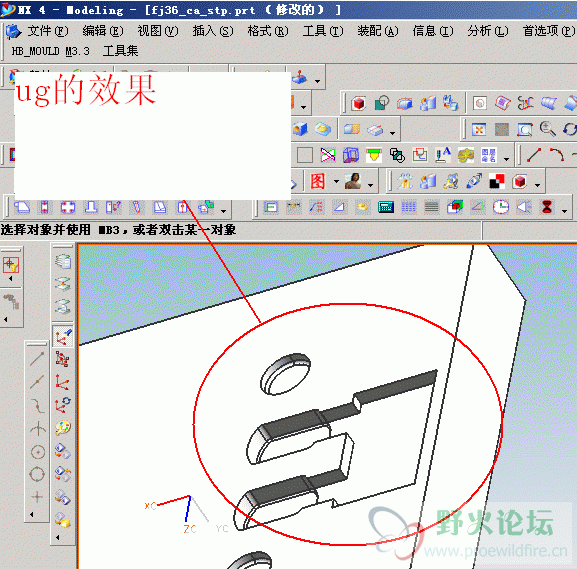Toggle the selection filter icon at left
577x569 pixels.
[x=11, y=265]
